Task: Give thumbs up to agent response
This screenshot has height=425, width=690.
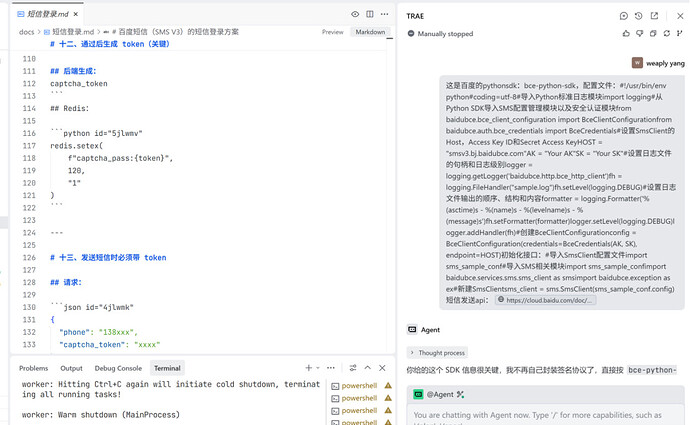Action: [626, 33]
